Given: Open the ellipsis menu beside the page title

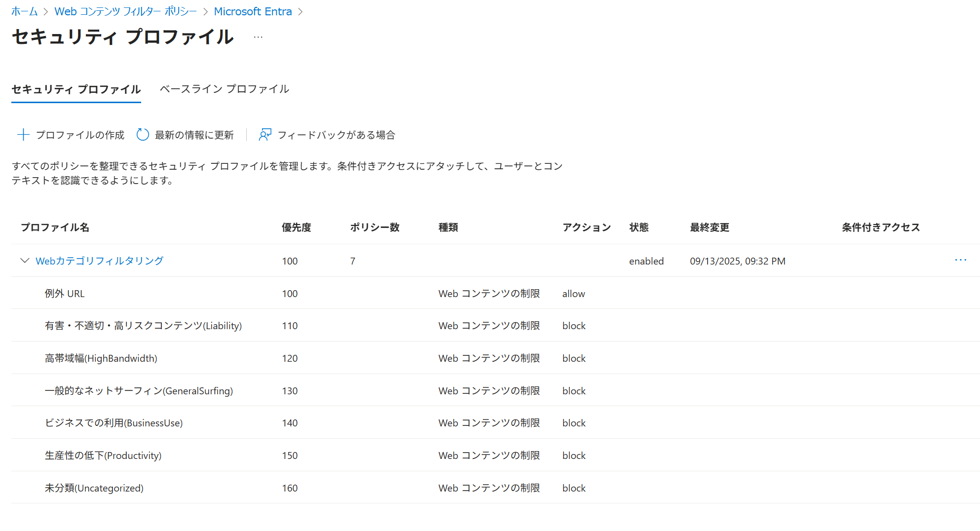Looking at the screenshot, I should 258,37.
